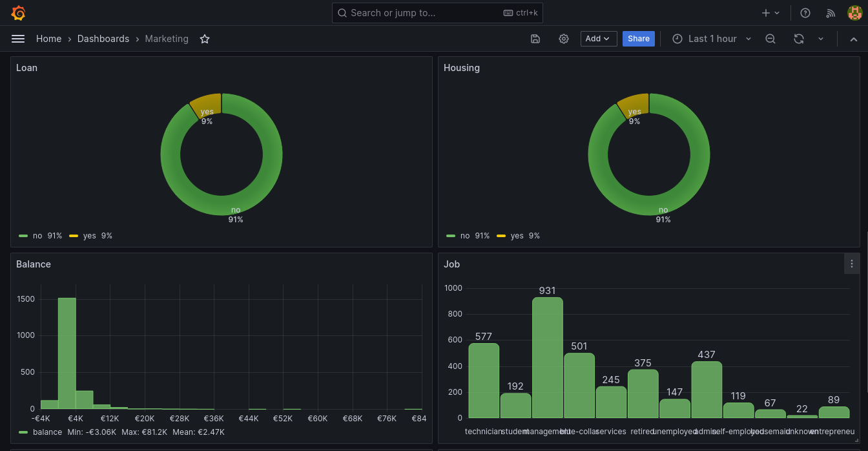Toggle the 'yes' series in Housing legend
The image size is (868, 451).
click(517, 235)
